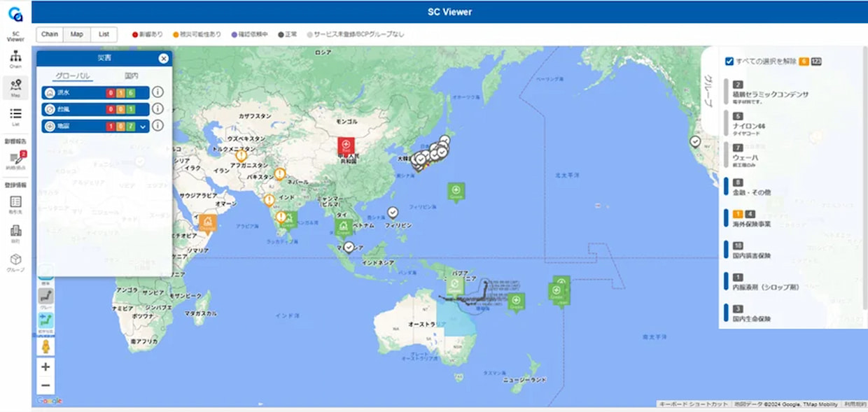This screenshot has width=868, height=412.
Task: Click the dark 123 count badge
Action: point(816,62)
